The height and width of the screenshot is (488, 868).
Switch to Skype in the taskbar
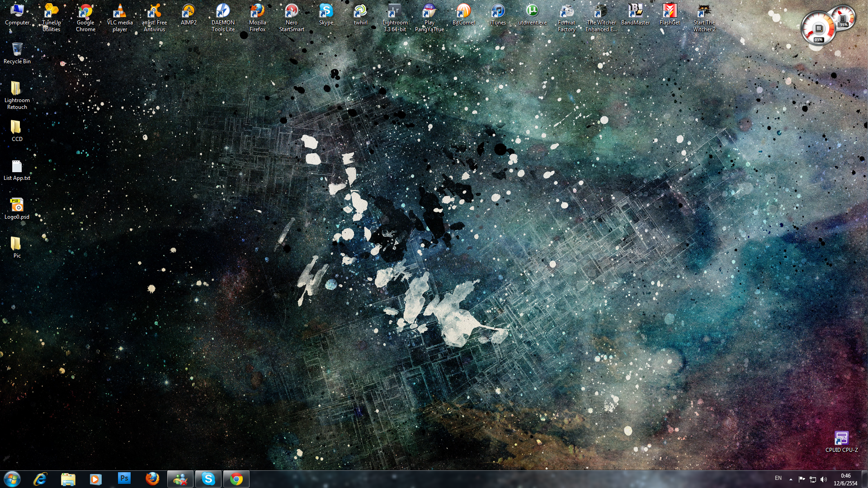(x=208, y=479)
